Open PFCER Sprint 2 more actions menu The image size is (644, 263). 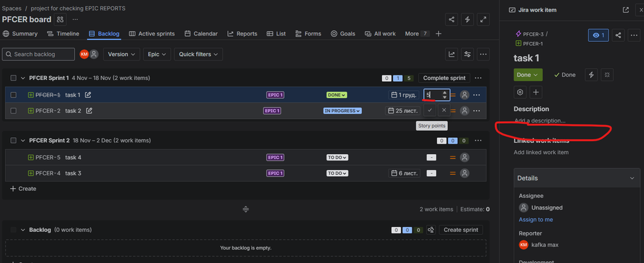pyautogui.click(x=478, y=141)
